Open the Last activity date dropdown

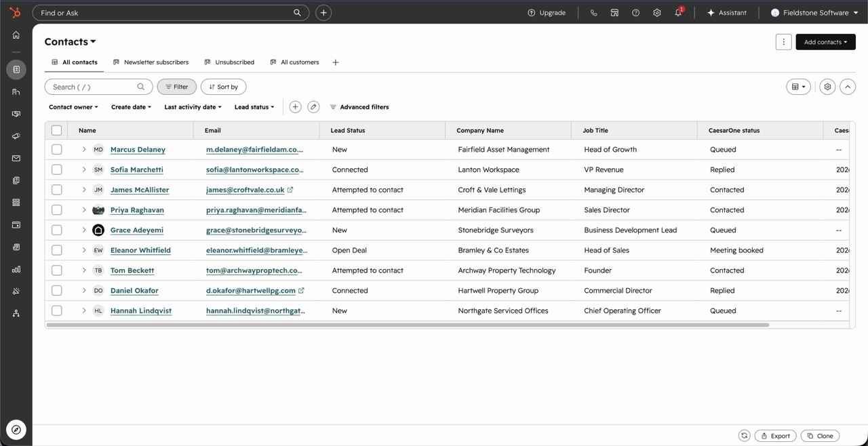(x=193, y=107)
